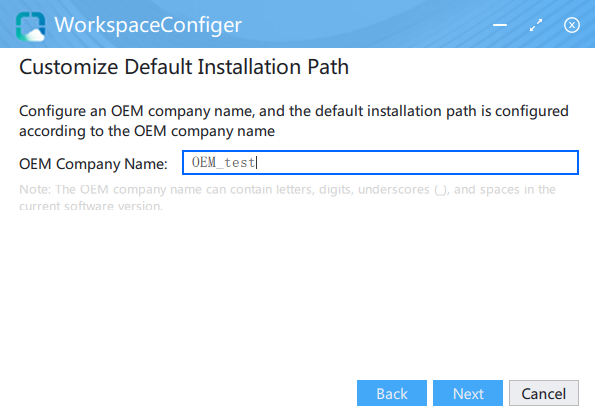The width and height of the screenshot is (595, 414).
Task: Cancel the configuration wizard
Action: click(x=544, y=393)
